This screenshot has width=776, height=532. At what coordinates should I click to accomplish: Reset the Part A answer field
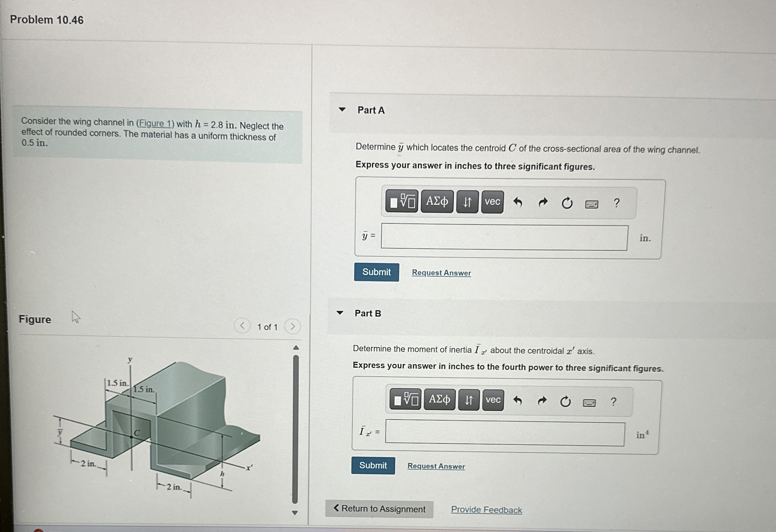click(567, 203)
